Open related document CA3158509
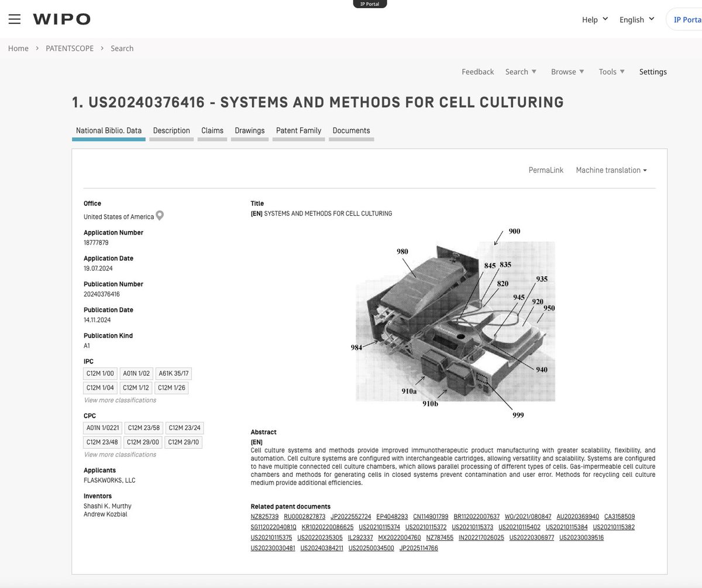This screenshot has width=702, height=588. pyautogui.click(x=620, y=517)
